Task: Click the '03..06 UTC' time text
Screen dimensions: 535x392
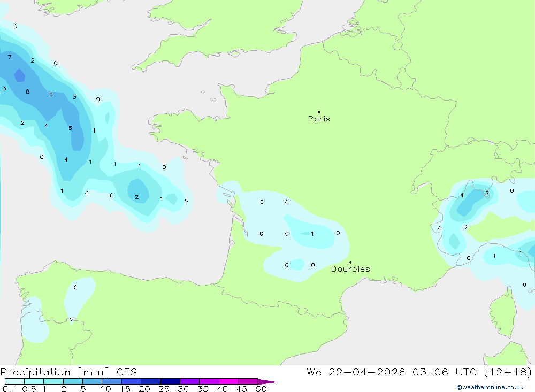Action: 444,372
